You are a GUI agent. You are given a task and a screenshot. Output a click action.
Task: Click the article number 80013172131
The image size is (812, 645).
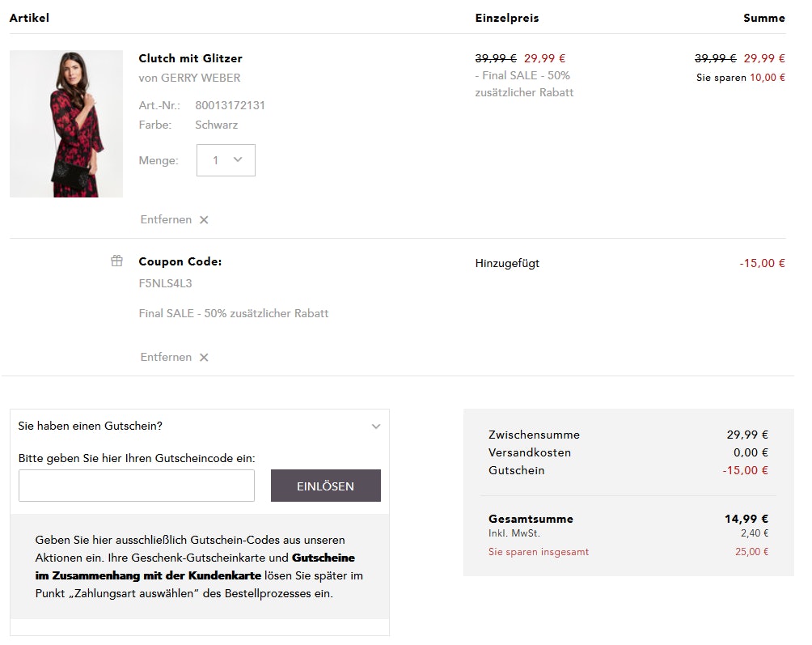[230, 106]
